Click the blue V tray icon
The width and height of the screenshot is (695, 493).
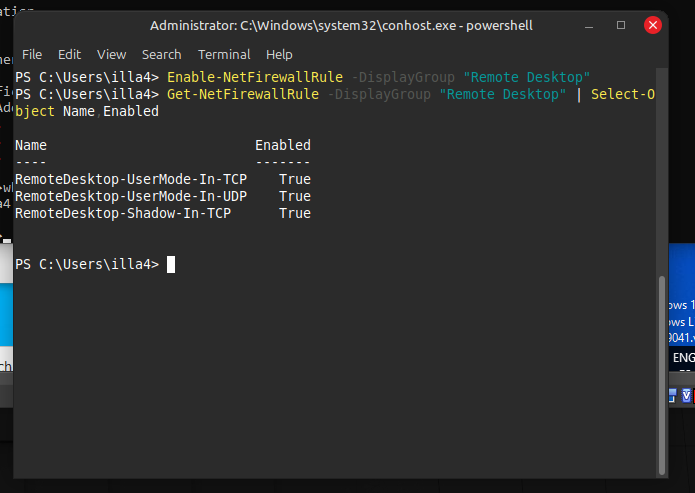687,396
